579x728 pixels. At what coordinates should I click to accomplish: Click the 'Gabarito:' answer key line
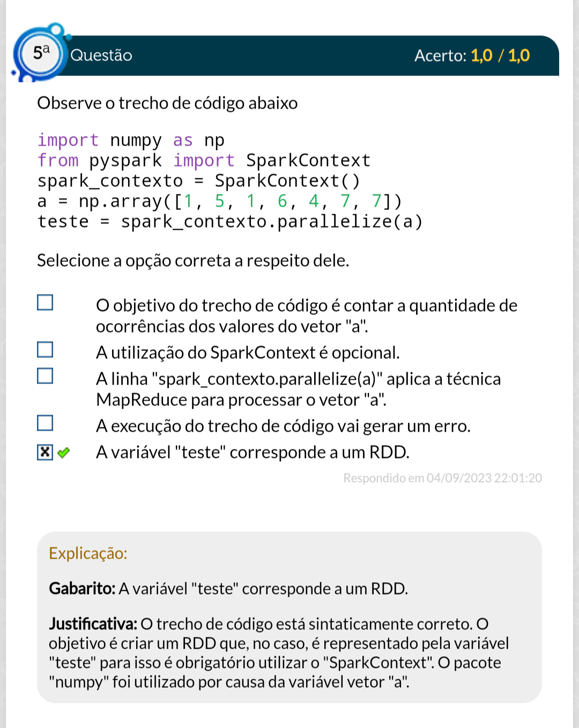(228, 589)
